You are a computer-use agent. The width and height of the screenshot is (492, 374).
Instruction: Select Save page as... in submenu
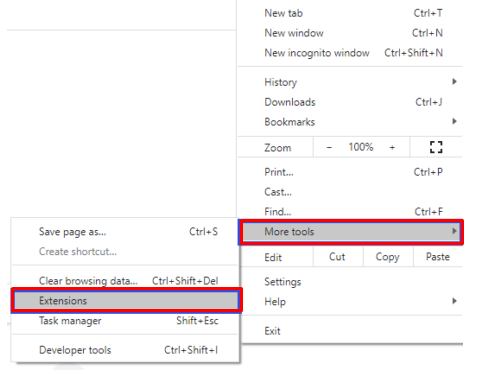[125, 232]
